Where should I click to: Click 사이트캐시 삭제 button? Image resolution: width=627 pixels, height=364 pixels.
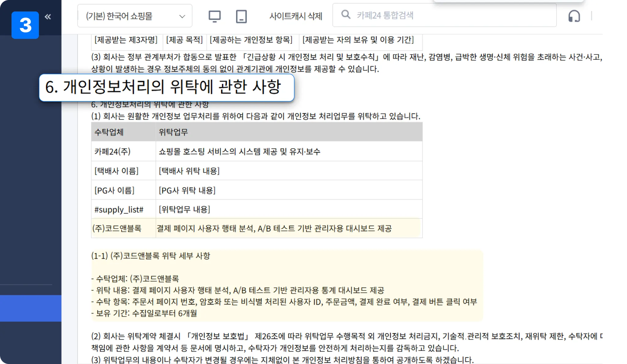(x=295, y=16)
